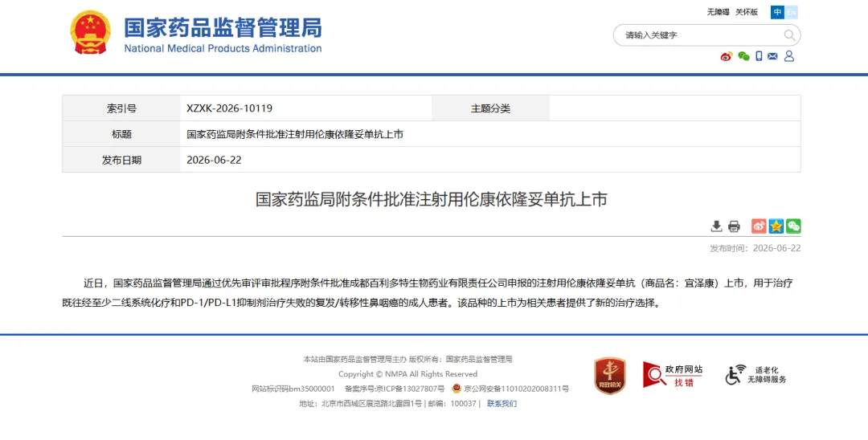This screenshot has height=440, width=868.
Task: Click the 联系我们 contact link
Action: click(502, 404)
